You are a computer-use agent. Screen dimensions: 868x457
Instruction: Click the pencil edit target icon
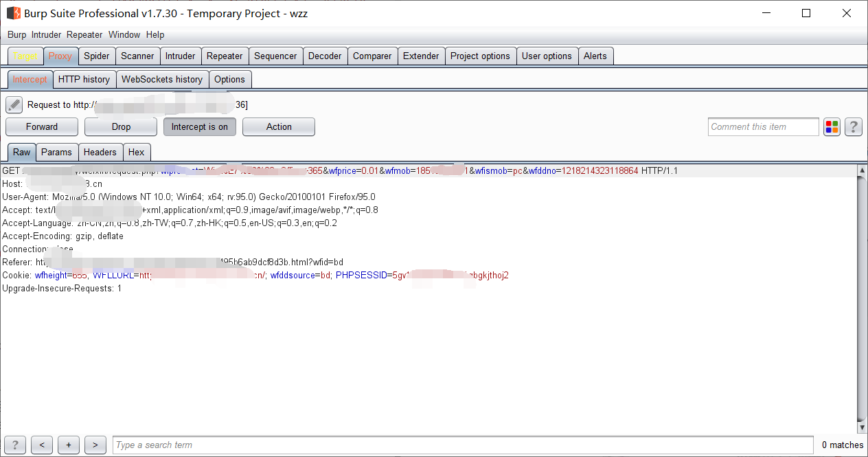pos(14,104)
